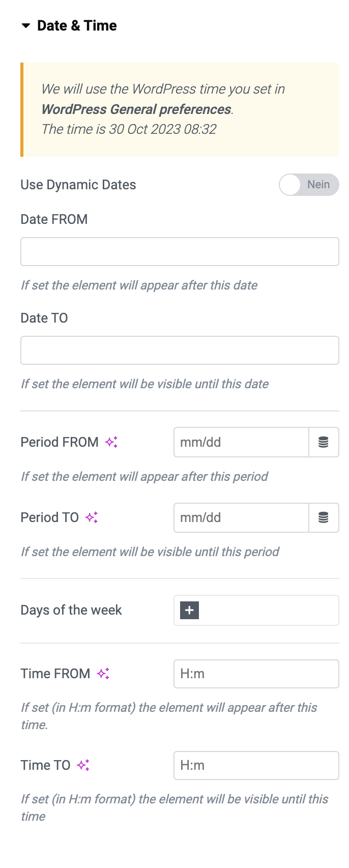Viewport: 349px width, 868px height.
Task: Click the Date & Time section title
Action: click(x=77, y=26)
